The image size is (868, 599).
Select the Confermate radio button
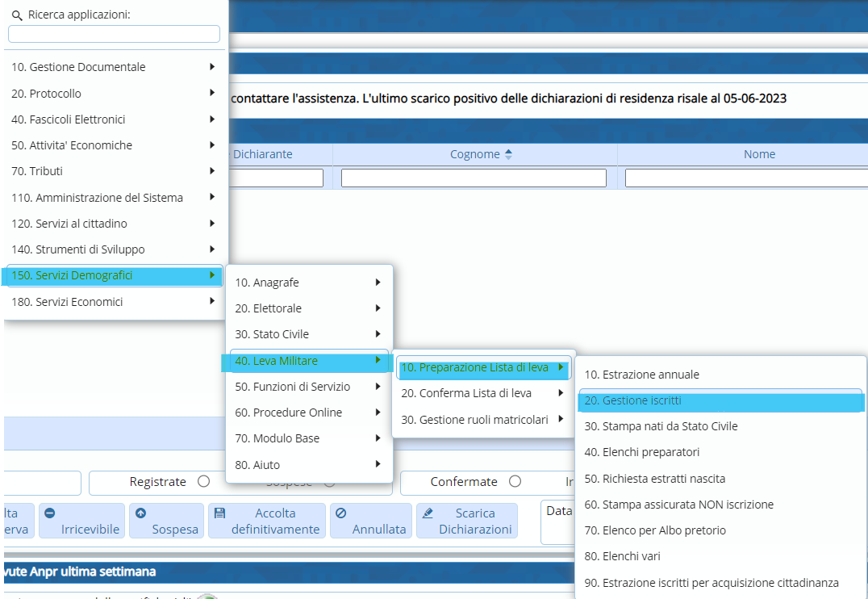click(515, 482)
